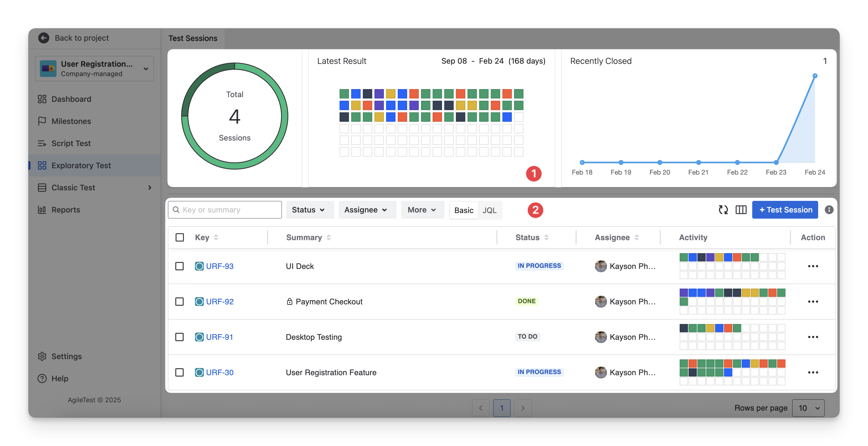Open Reports in the sidebar

click(x=66, y=210)
